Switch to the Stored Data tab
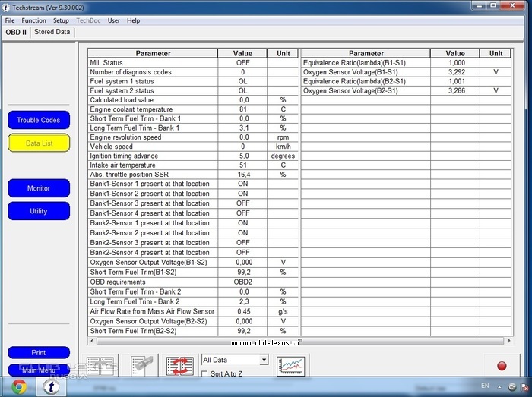 [x=52, y=32]
